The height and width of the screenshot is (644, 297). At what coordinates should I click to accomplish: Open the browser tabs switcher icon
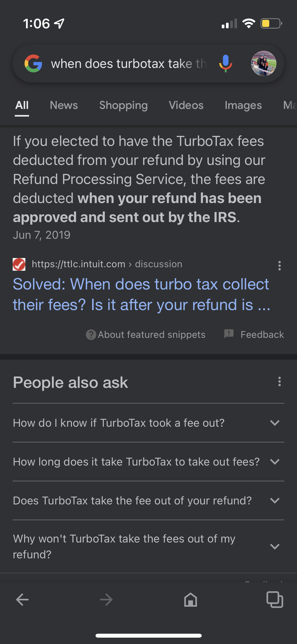point(275,599)
